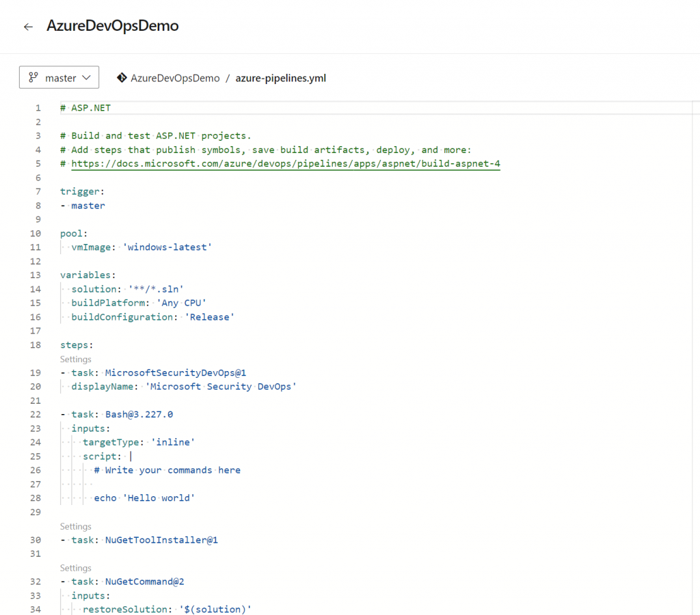Viewport: 700px width, 615px height.
Task: Open the master branch dropdown
Action: (x=59, y=78)
